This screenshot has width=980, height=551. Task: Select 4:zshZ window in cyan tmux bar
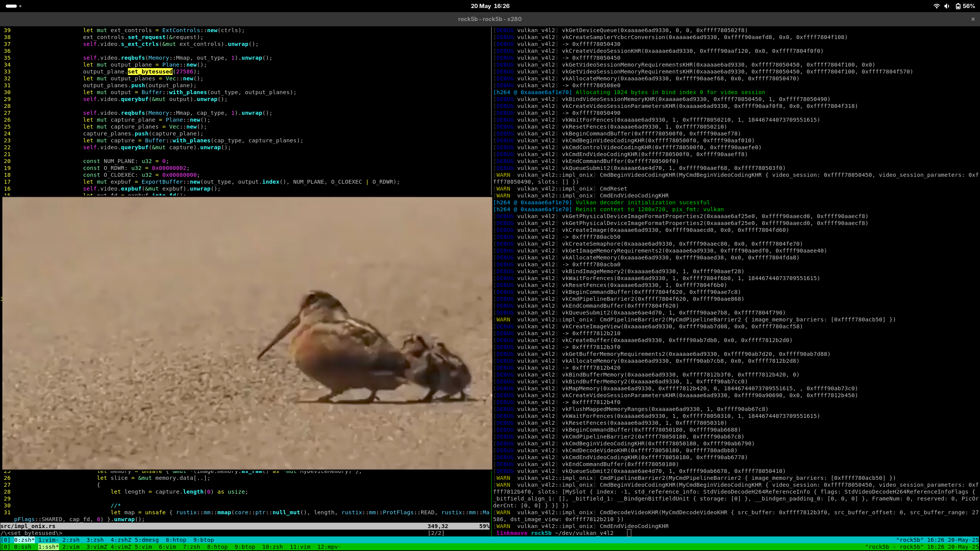point(121,540)
